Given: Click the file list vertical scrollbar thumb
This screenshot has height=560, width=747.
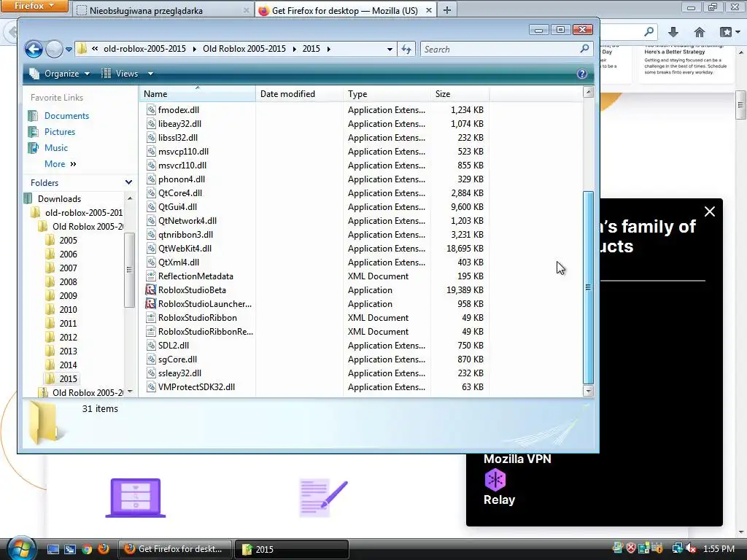Looking at the screenshot, I should pos(589,287).
